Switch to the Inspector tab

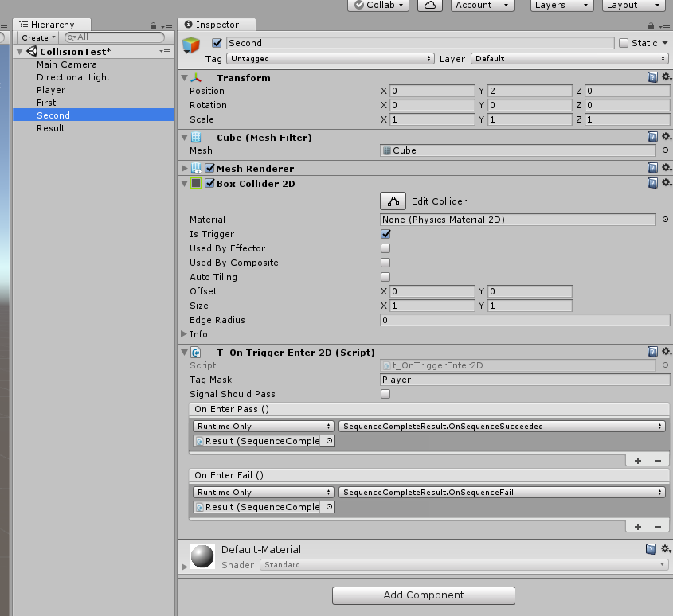[217, 25]
